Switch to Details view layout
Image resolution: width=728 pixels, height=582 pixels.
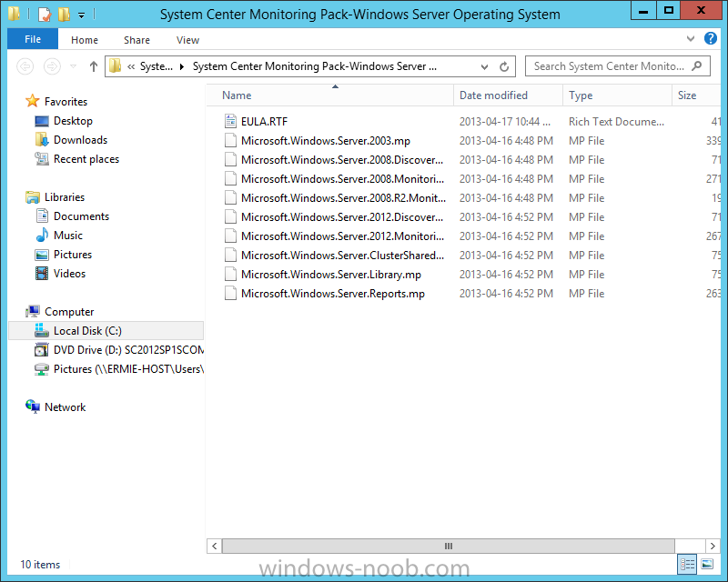coord(687,565)
